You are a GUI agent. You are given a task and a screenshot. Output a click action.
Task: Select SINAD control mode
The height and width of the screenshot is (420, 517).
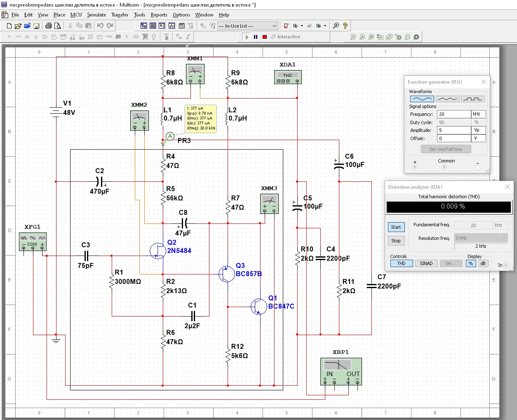point(426,263)
